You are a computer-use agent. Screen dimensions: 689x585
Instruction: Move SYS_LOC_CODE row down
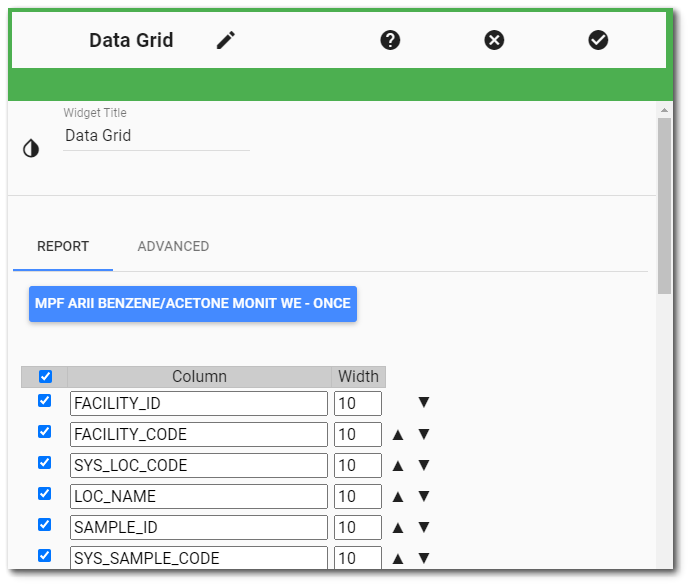[x=424, y=465]
